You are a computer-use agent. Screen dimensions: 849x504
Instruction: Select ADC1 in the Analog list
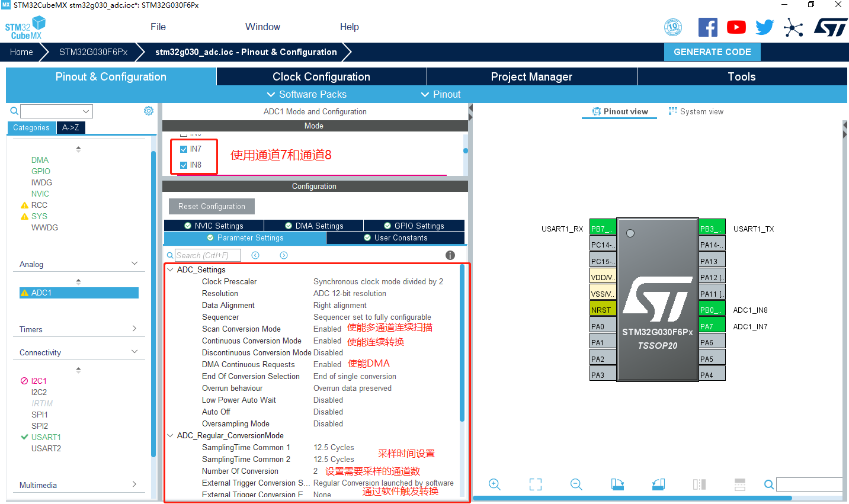coord(79,293)
